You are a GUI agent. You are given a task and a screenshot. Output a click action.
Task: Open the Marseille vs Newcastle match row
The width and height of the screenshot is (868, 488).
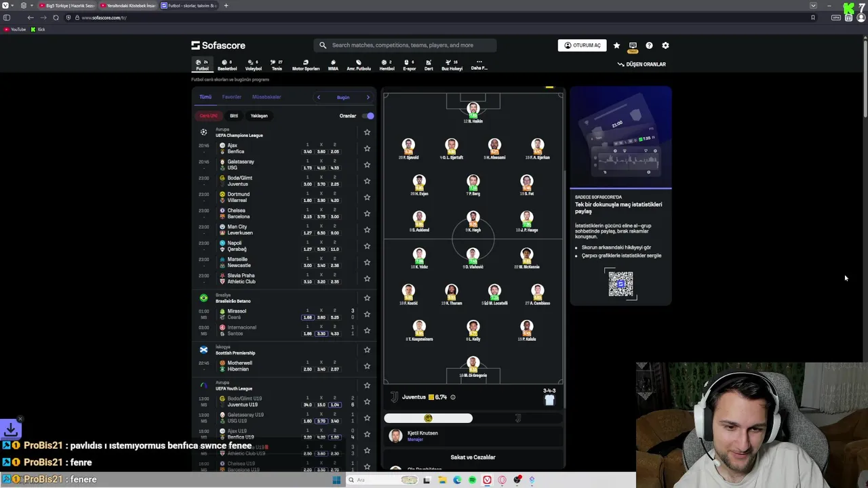click(283, 262)
